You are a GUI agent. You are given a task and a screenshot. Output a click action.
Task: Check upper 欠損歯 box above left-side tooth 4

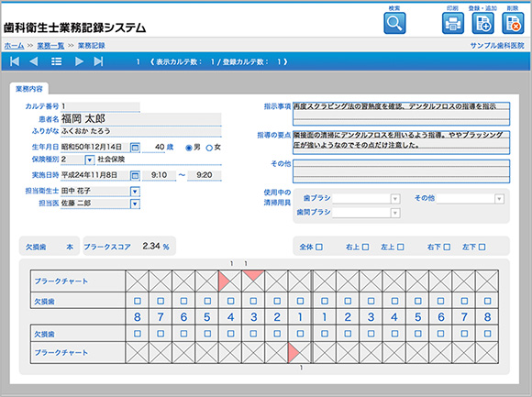[x=231, y=301]
